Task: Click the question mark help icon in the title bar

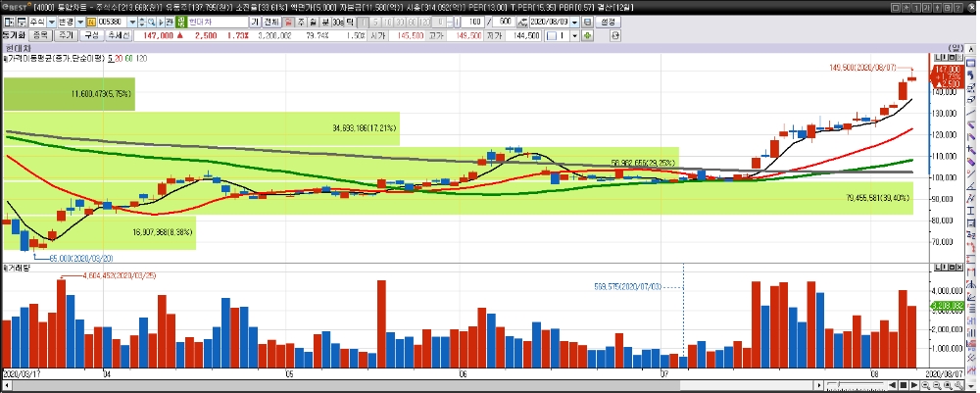Action: (x=958, y=8)
